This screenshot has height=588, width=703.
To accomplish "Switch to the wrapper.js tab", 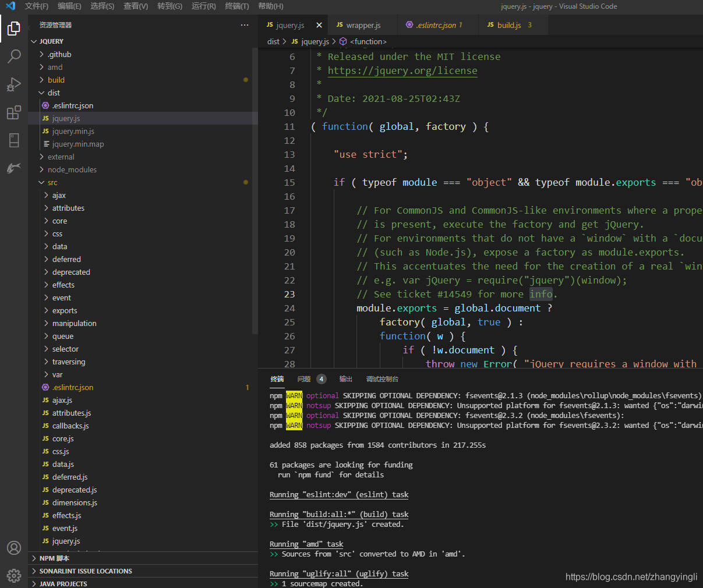I will click(364, 25).
